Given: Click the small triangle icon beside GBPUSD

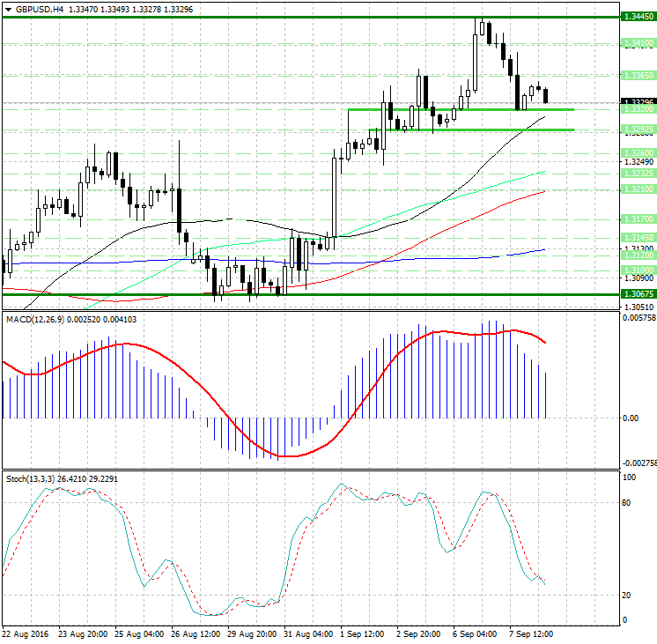Looking at the screenshot, I should tap(8, 9).
